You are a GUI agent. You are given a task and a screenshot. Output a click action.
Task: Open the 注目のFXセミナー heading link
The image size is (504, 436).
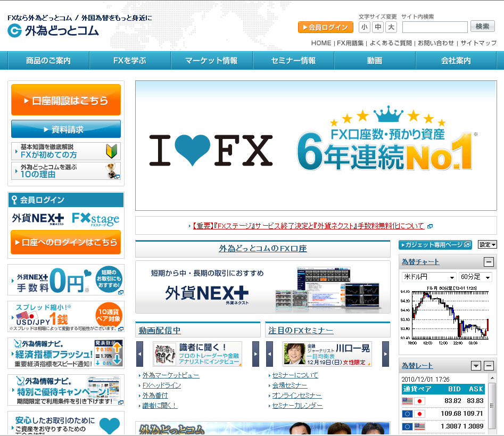(x=301, y=331)
